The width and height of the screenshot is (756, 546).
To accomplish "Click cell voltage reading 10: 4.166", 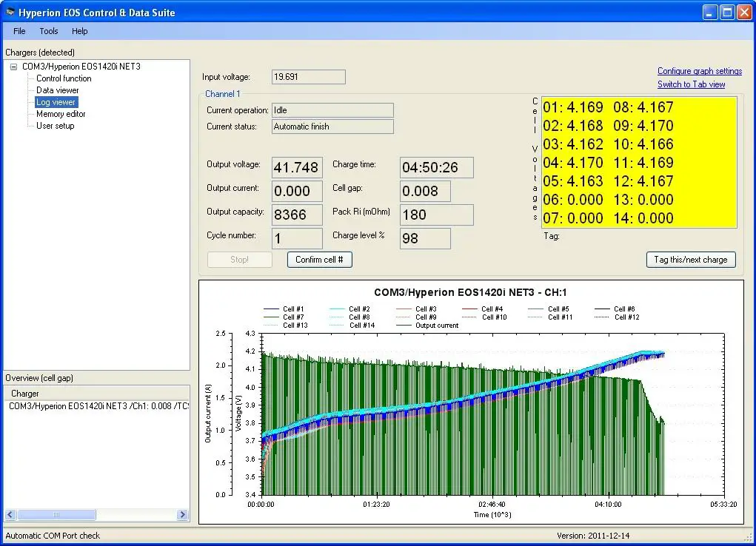I will coord(643,144).
